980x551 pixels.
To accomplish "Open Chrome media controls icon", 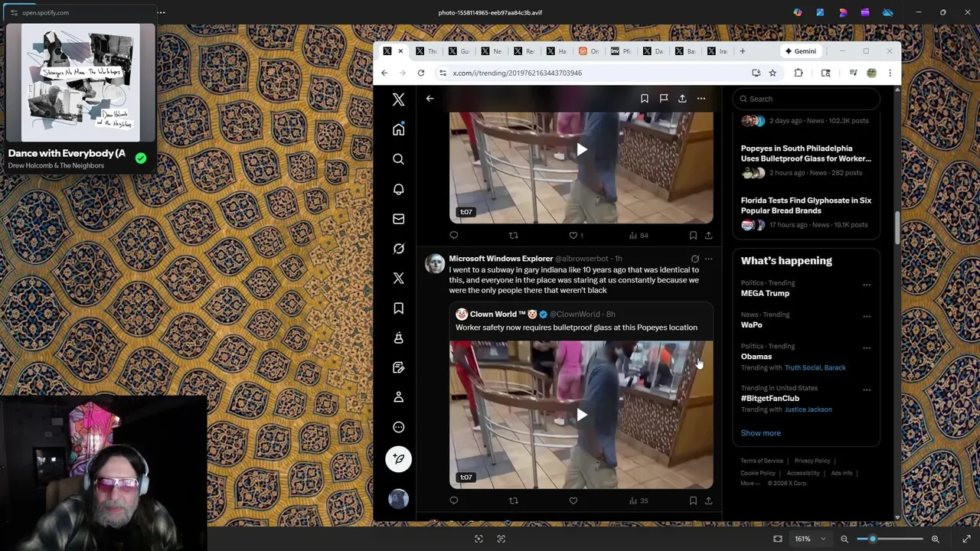I will (853, 73).
